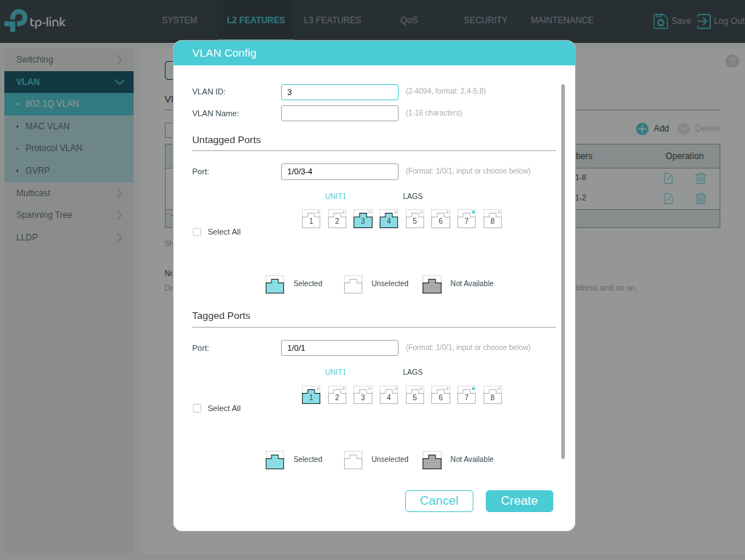Open Protocol VLAN sidebar item
745x560 pixels.
point(69,148)
